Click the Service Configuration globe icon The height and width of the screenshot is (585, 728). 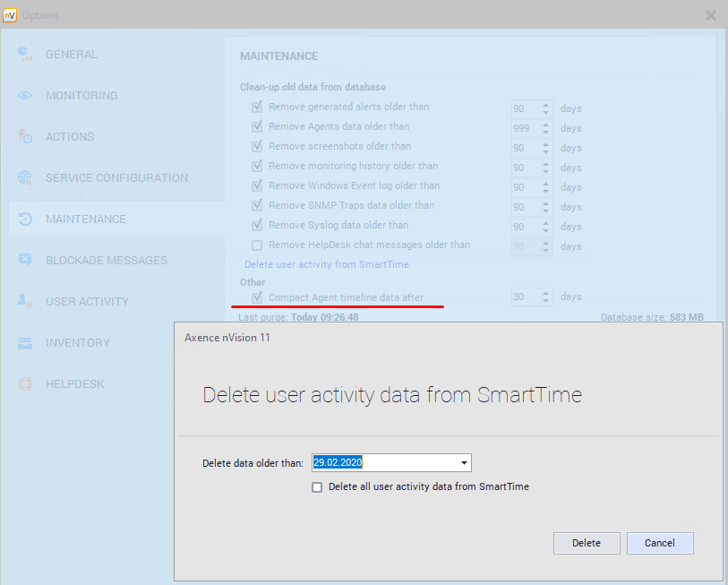[25, 178]
